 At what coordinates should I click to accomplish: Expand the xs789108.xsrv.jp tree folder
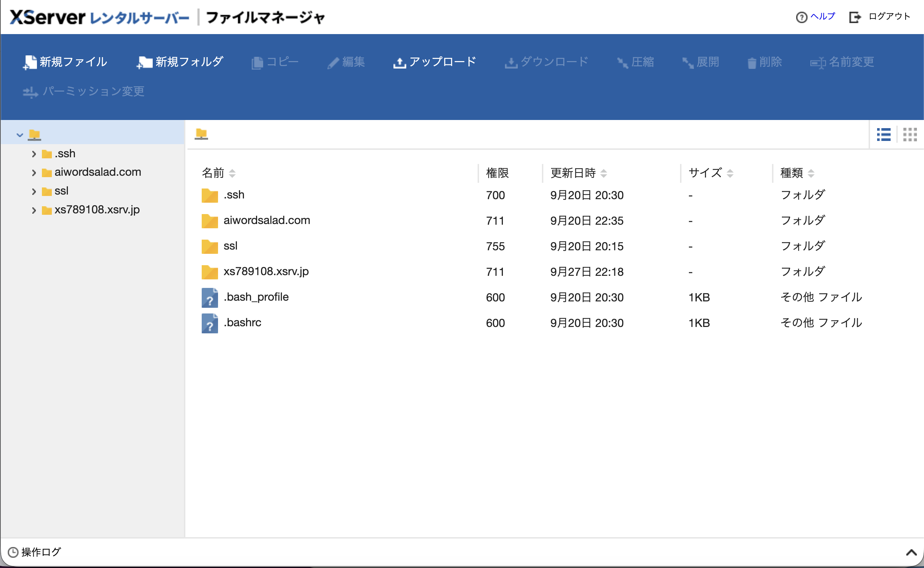(34, 211)
